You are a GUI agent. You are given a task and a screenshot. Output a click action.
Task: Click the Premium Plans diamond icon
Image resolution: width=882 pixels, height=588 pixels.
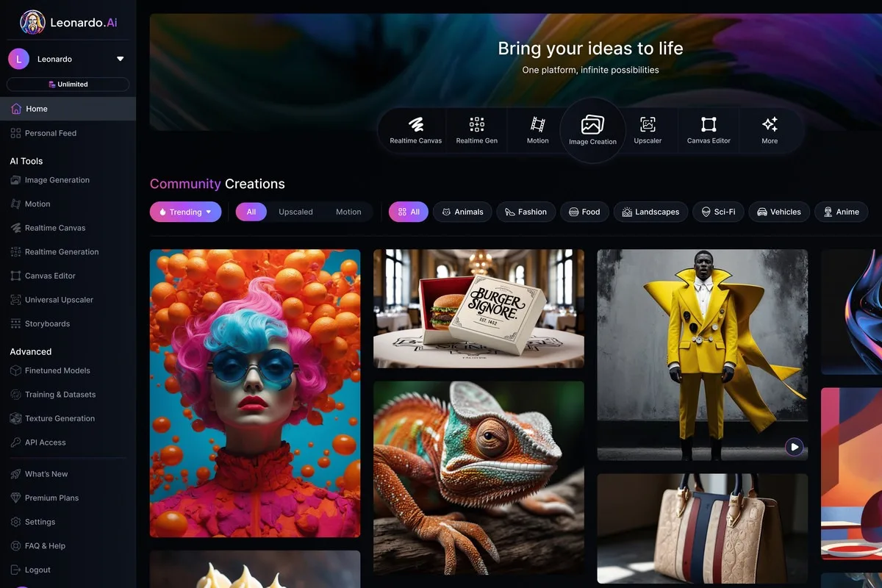(x=16, y=498)
